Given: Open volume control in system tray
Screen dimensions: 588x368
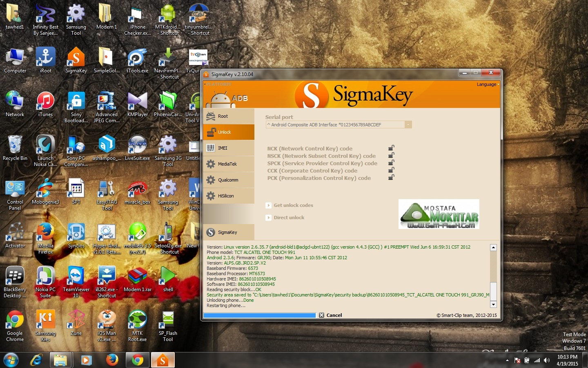Looking at the screenshot, I should click(547, 360).
